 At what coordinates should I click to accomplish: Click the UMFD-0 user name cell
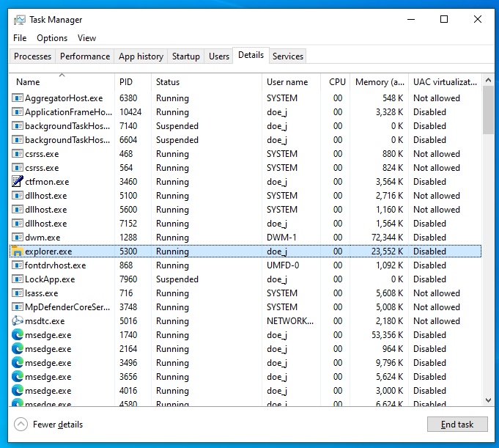(283, 265)
